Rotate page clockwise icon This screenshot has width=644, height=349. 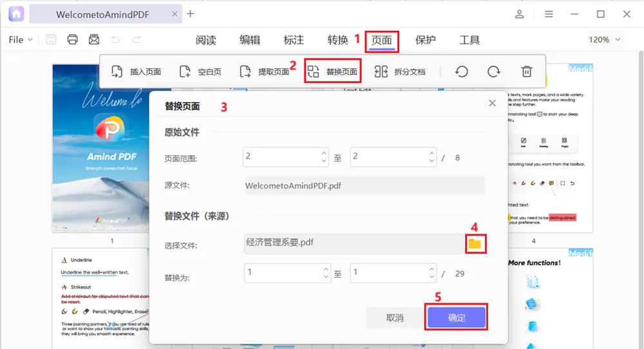pyautogui.click(x=494, y=71)
